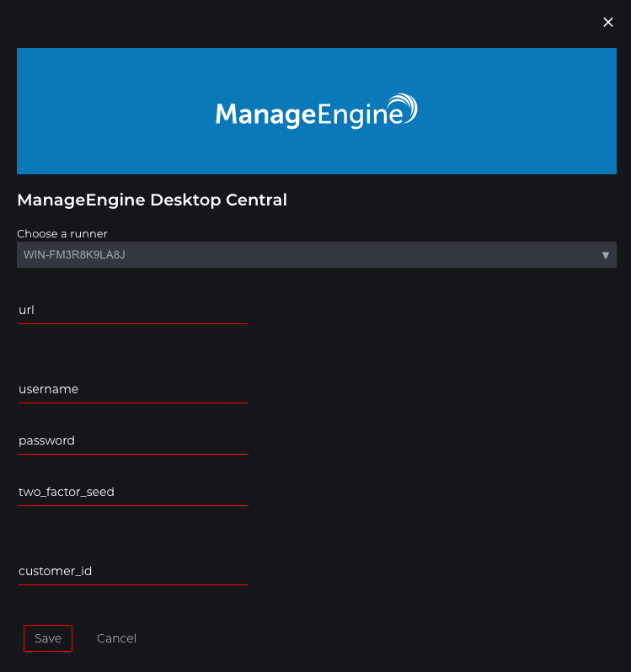Click the runner dropdown arrow
The image size is (631, 672).
point(605,255)
